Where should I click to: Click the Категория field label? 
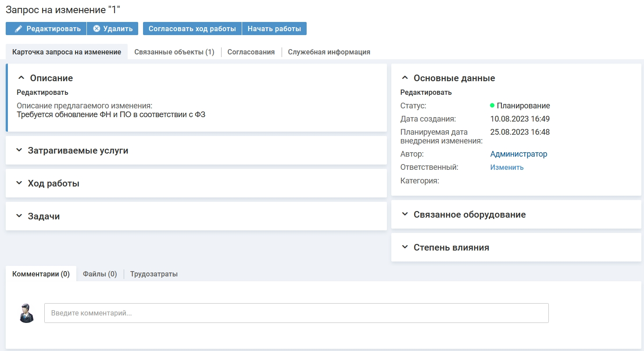point(420,180)
